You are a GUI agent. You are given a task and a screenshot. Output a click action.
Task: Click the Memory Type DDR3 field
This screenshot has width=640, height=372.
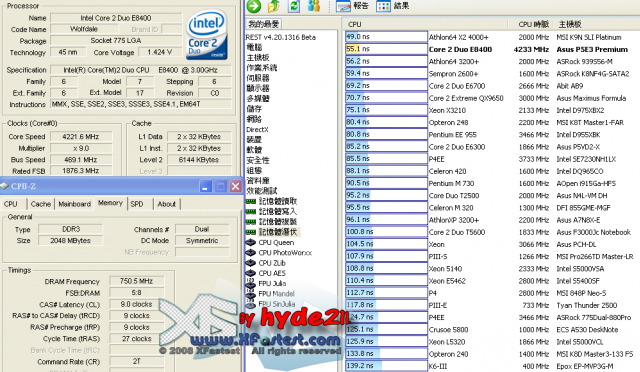pos(71,229)
